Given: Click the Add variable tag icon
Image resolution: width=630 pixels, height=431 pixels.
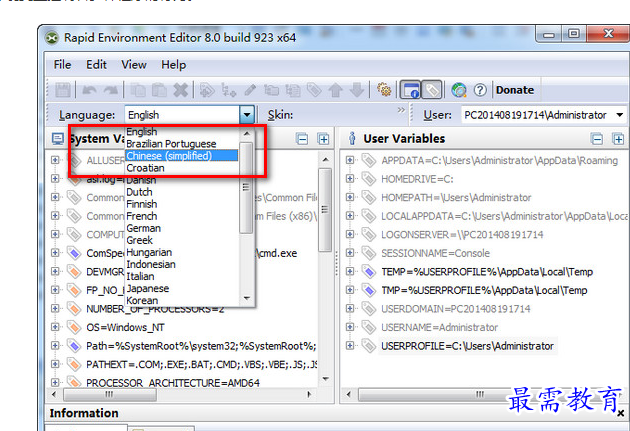Looking at the screenshot, I should coord(207,90).
